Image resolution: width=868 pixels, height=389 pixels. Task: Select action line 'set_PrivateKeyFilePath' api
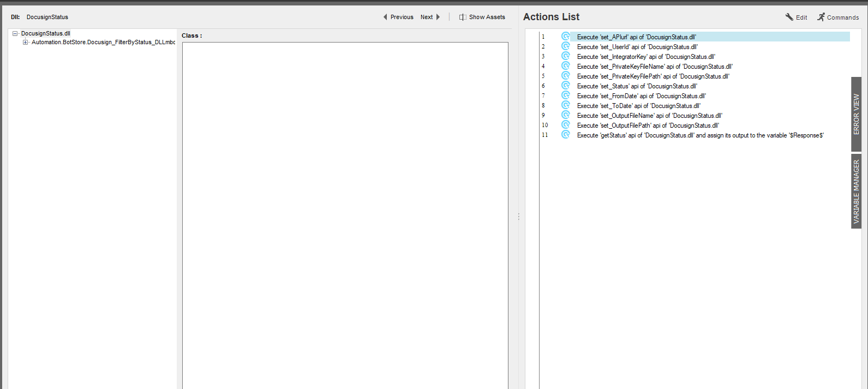pos(653,76)
